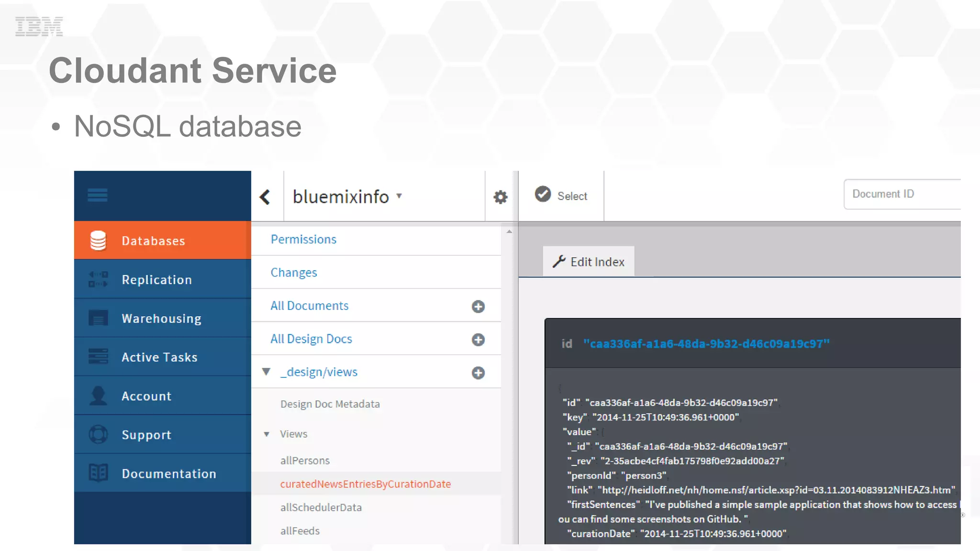980x551 pixels.
Task: Click the heidloff.net link value
Action: [x=777, y=490]
